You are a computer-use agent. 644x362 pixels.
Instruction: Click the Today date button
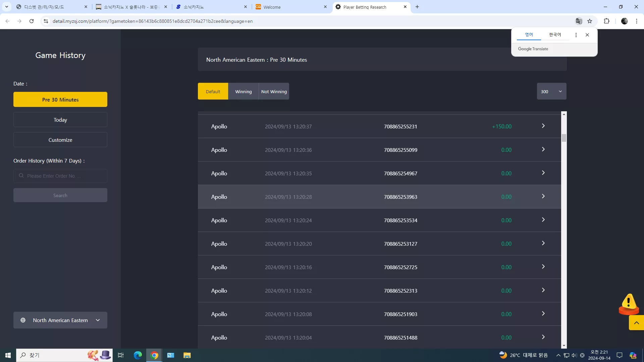tap(60, 120)
